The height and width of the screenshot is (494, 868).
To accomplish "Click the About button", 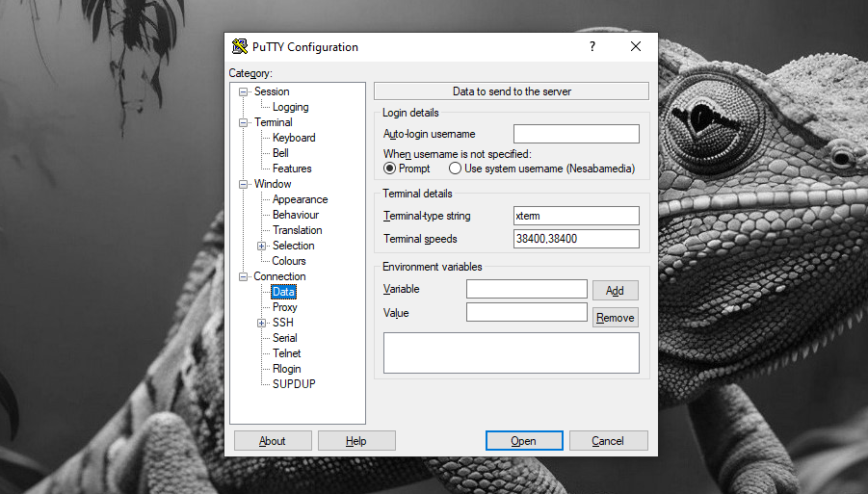I will (273, 441).
